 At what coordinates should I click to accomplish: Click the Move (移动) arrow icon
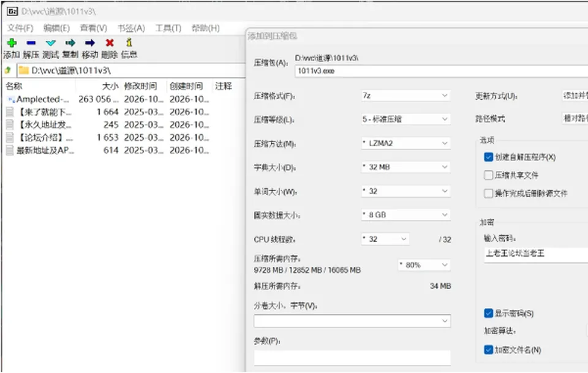[89, 43]
